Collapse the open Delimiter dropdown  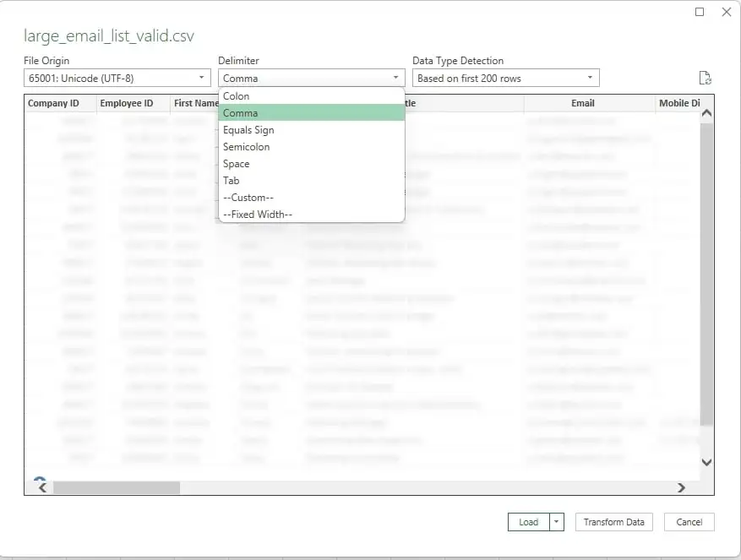click(x=395, y=77)
